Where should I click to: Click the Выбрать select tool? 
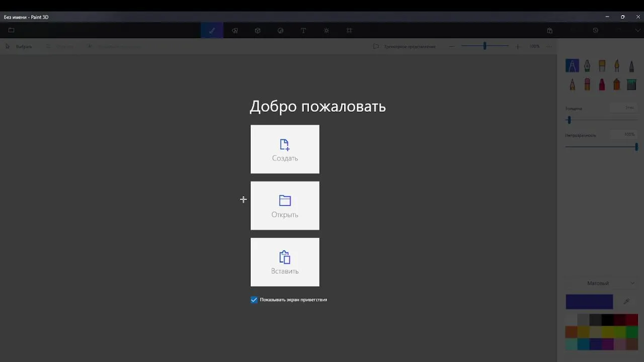point(19,46)
